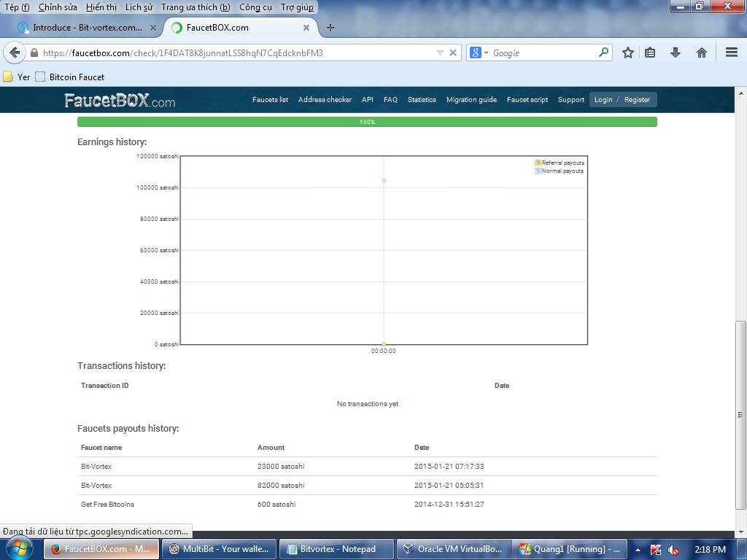Click the 82000 satoshi amount cell
This screenshot has width=747, height=560.
pos(281,485)
